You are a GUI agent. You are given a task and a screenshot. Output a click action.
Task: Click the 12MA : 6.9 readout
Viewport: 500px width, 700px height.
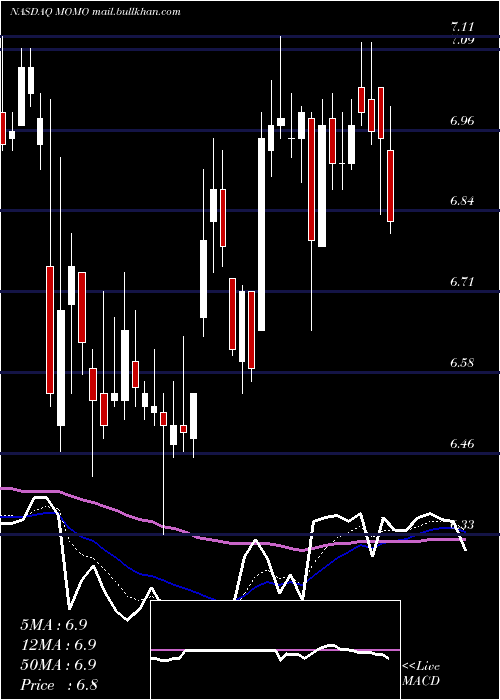coord(58,645)
